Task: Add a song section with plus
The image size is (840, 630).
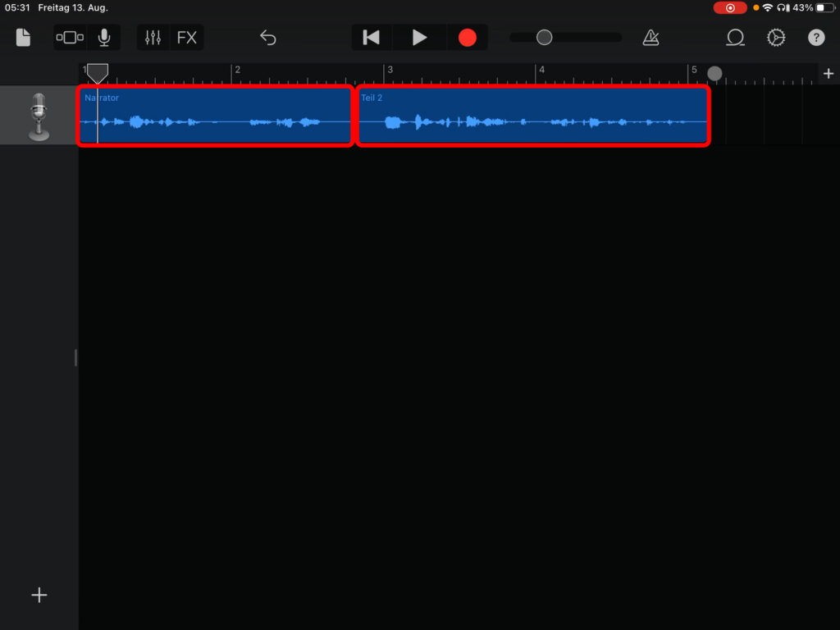Action: coord(828,74)
